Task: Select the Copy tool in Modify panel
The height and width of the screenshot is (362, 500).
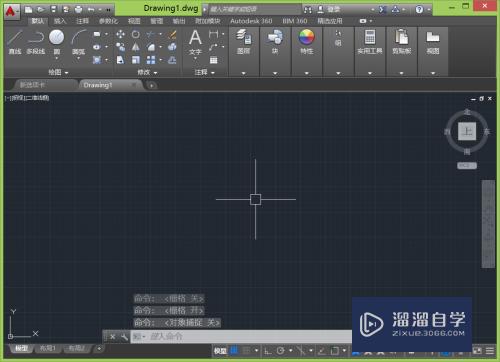Action: pos(120,47)
